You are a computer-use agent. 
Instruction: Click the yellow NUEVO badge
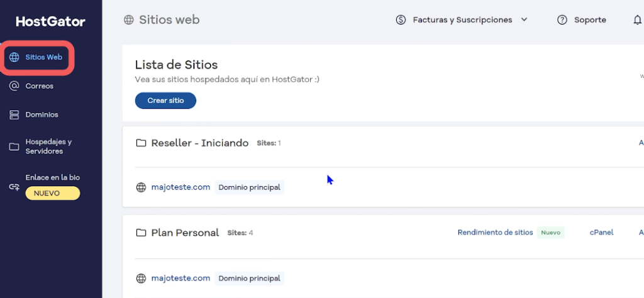click(53, 194)
